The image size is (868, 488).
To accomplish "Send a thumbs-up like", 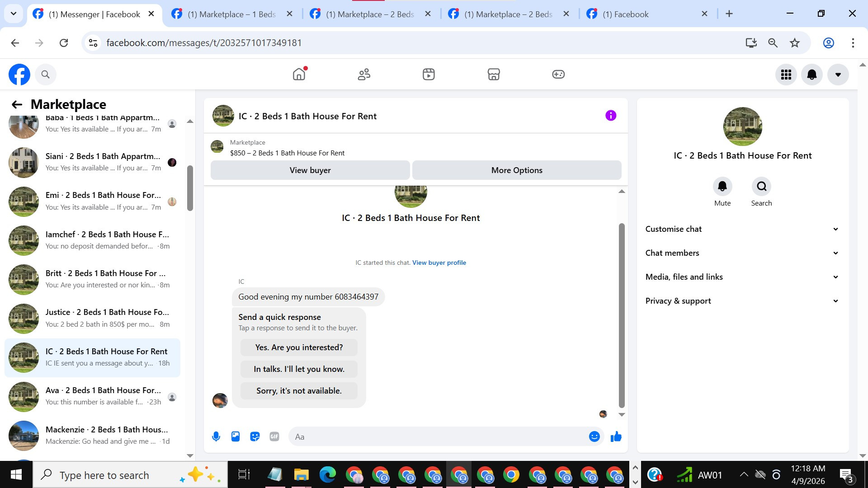I will (616, 436).
